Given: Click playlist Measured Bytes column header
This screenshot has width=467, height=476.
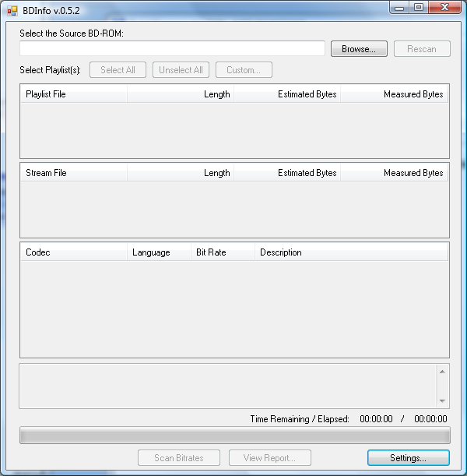Looking at the screenshot, I should pos(394,94).
